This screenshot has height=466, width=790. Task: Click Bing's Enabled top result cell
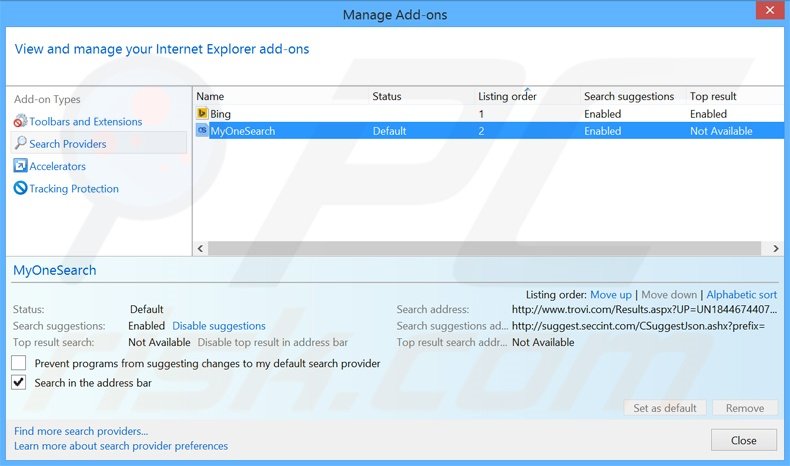click(708, 114)
